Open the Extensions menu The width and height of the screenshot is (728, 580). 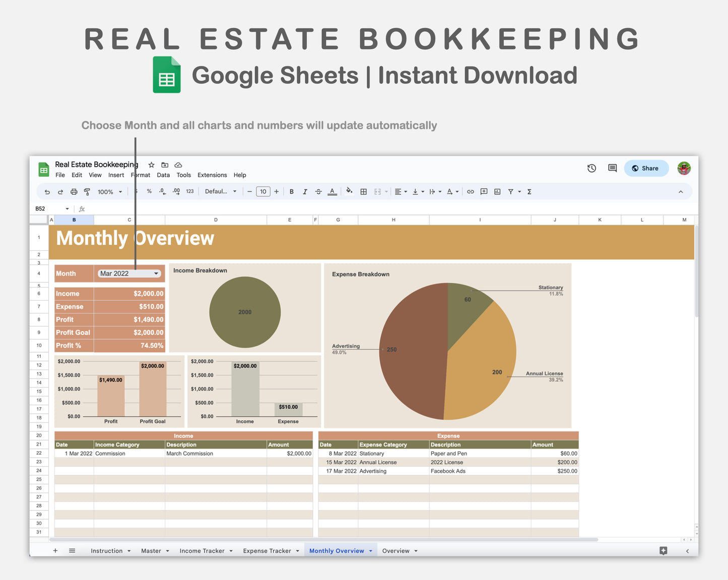pyautogui.click(x=212, y=175)
